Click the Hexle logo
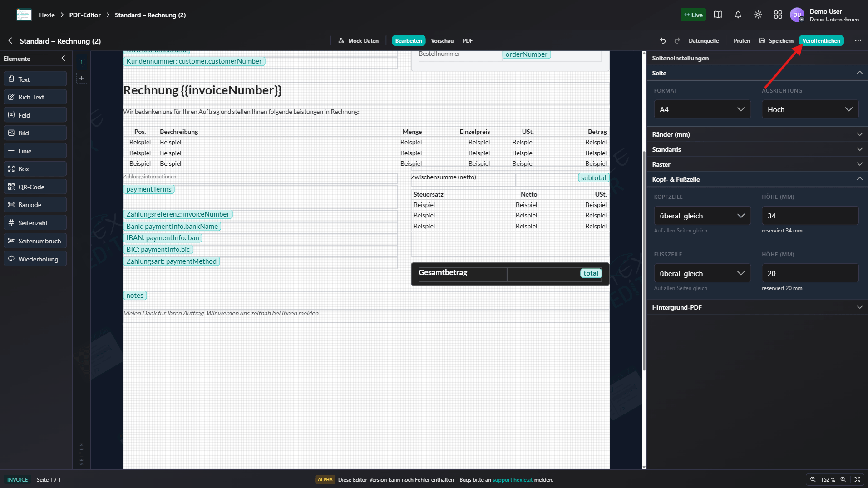Viewport: 868px width, 488px height. (24, 15)
